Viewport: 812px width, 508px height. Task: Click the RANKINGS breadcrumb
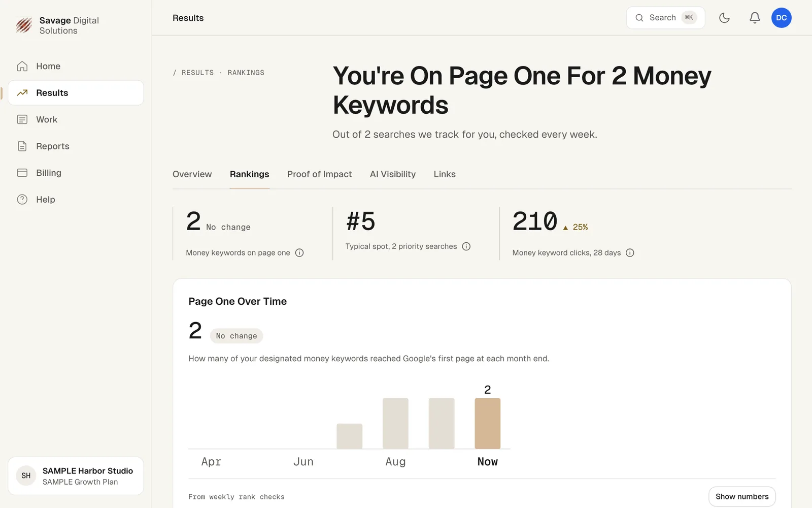tap(246, 73)
